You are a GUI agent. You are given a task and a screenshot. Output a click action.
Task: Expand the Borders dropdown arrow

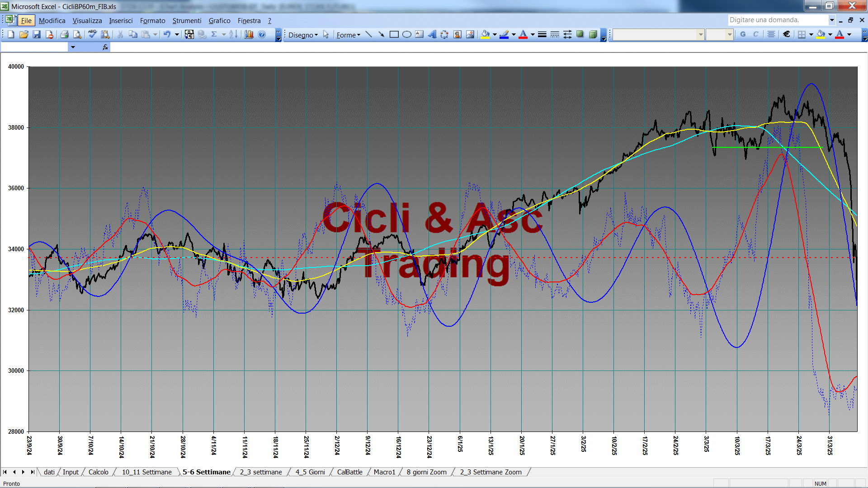(811, 34)
